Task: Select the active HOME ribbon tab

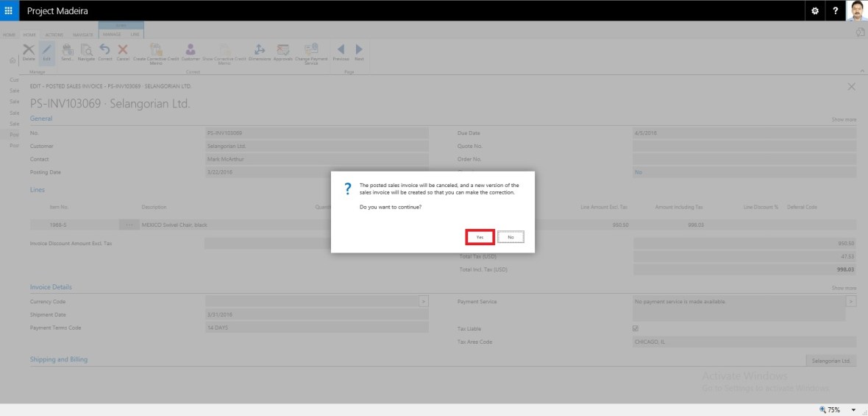Action: 29,35
